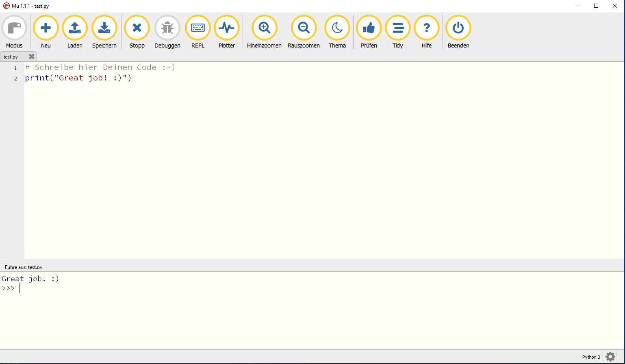
Task: Open the Hilfe documentation
Action: [427, 28]
